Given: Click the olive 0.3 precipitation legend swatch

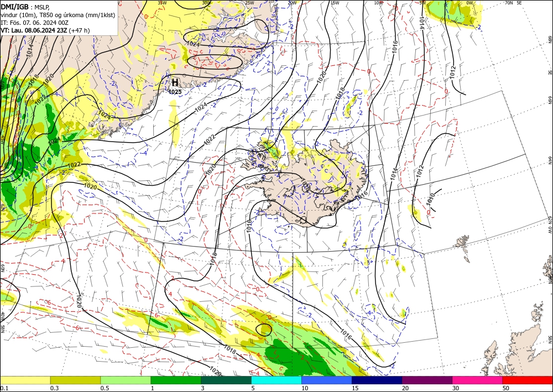Looking at the screenshot, I should 75,380.
